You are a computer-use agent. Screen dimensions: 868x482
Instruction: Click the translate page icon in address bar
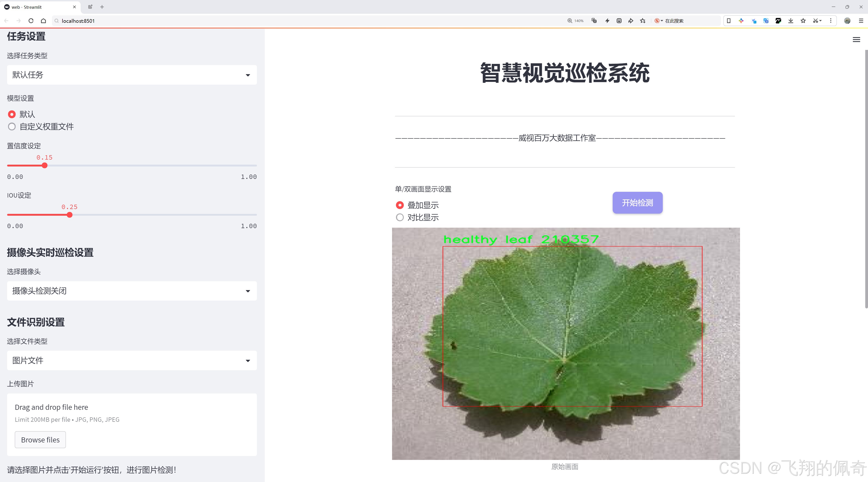click(x=594, y=21)
